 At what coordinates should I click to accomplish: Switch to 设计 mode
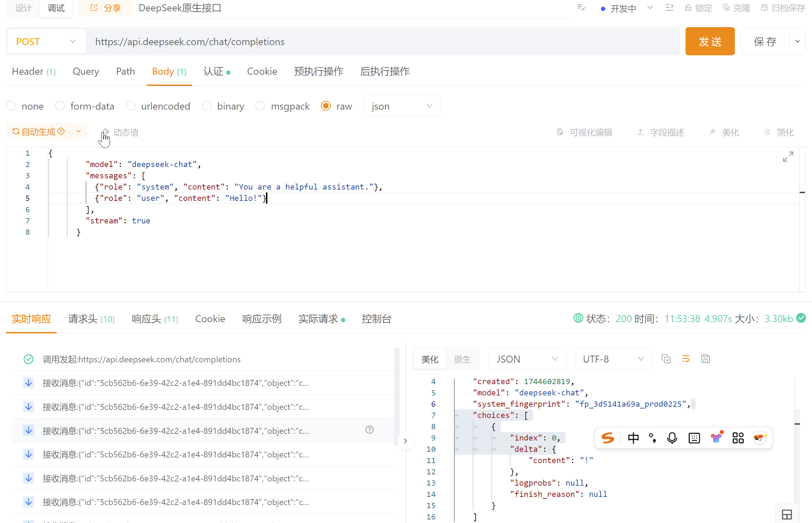point(23,8)
